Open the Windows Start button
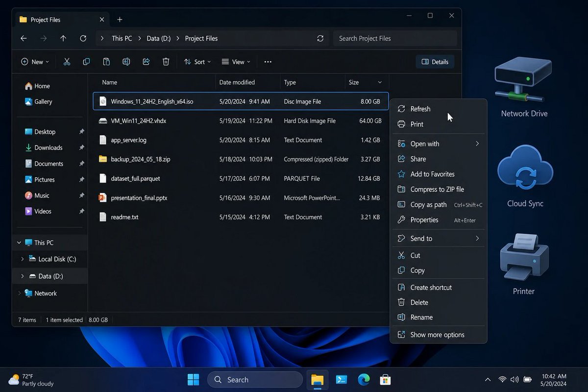 (x=194, y=380)
